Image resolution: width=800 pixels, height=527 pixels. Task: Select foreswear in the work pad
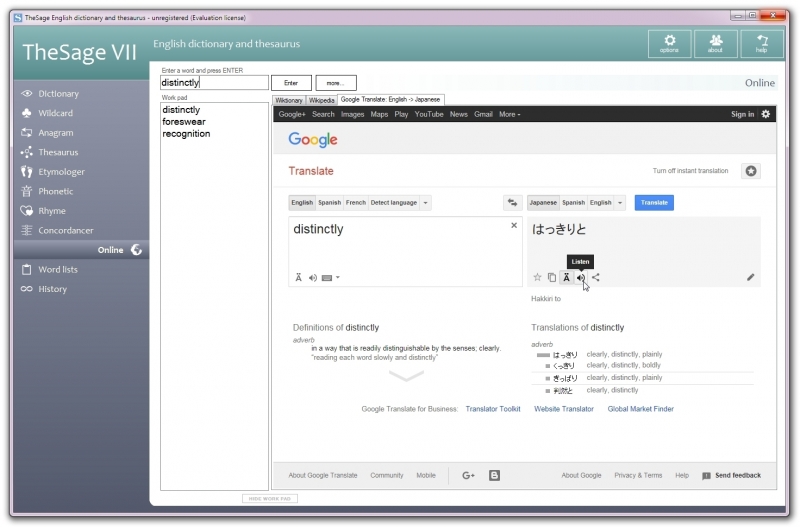184,122
